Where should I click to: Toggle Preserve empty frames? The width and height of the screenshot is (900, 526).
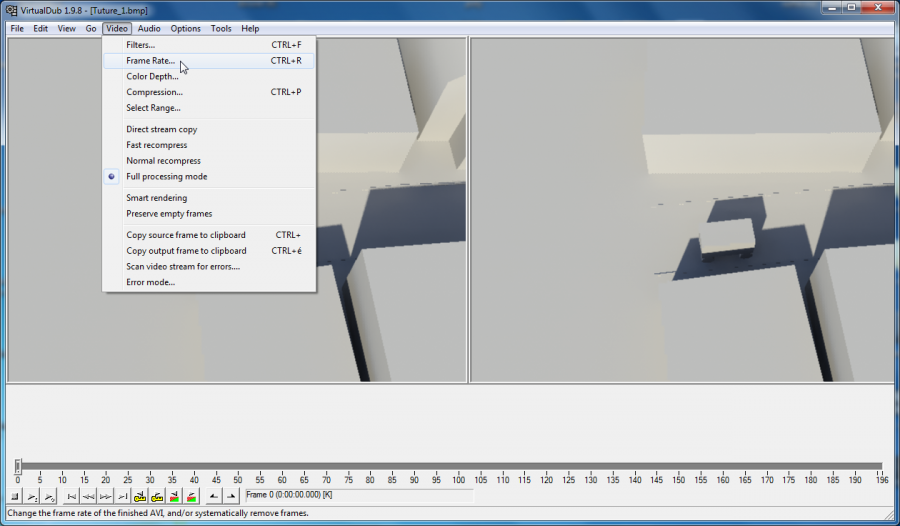[x=168, y=214]
